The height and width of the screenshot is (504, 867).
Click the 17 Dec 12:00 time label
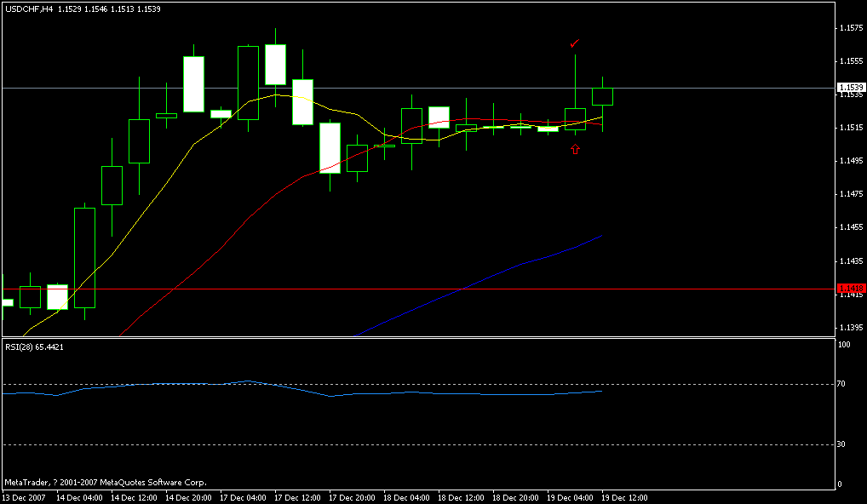click(297, 498)
